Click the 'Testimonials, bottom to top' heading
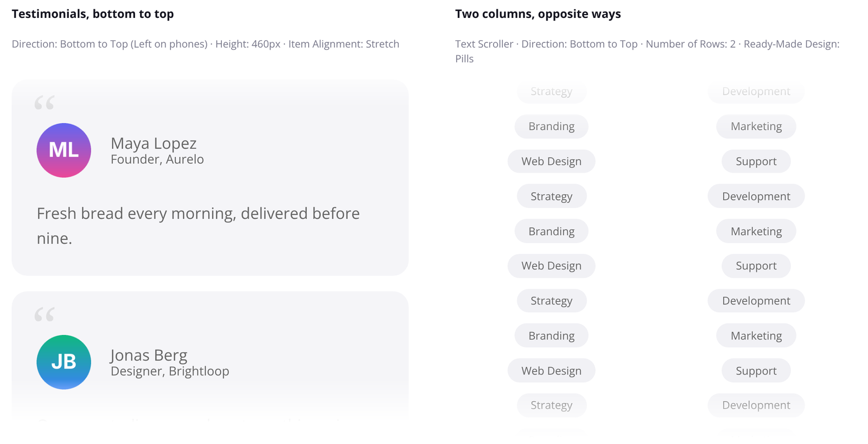 [x=93, y=14]
